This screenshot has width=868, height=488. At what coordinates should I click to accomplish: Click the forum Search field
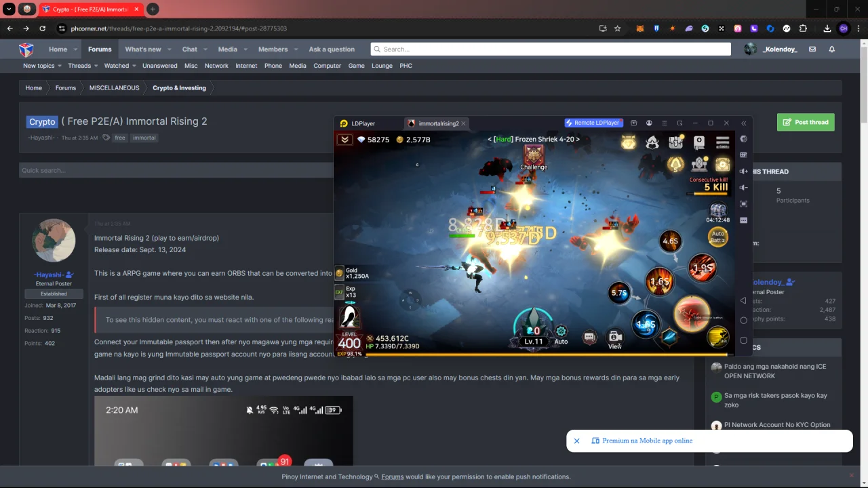[551, 49]
